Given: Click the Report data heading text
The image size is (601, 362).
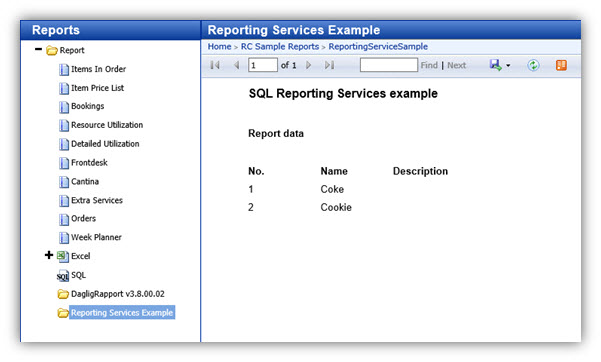Looking at the screenshot, I should tap(276, 134).
